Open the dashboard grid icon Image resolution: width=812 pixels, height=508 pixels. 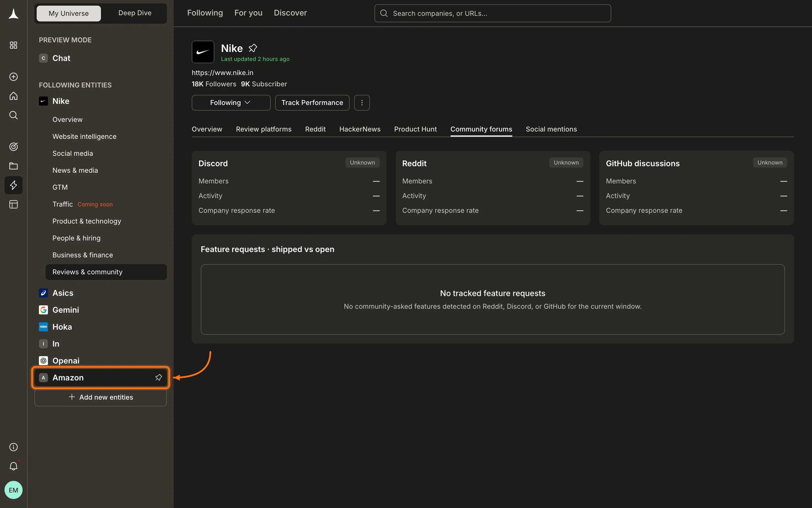point(14,45)
